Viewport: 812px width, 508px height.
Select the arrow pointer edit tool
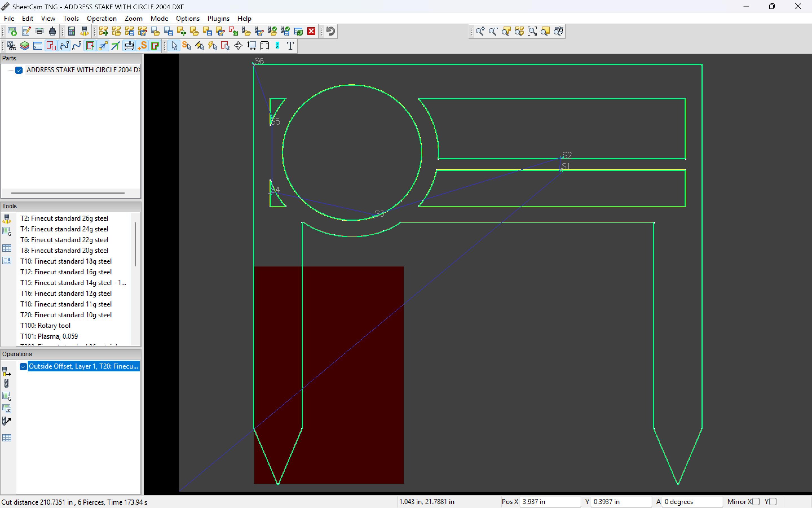pos(174,46)
